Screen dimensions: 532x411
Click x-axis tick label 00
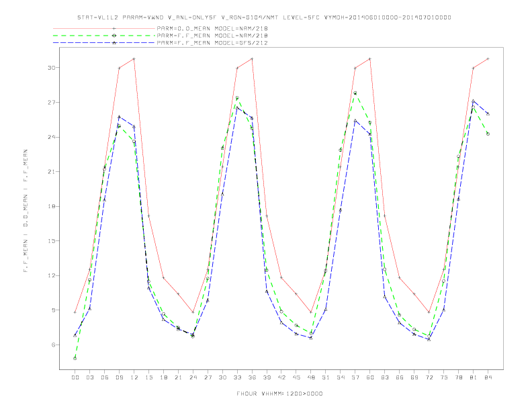[x=75, y=377]
